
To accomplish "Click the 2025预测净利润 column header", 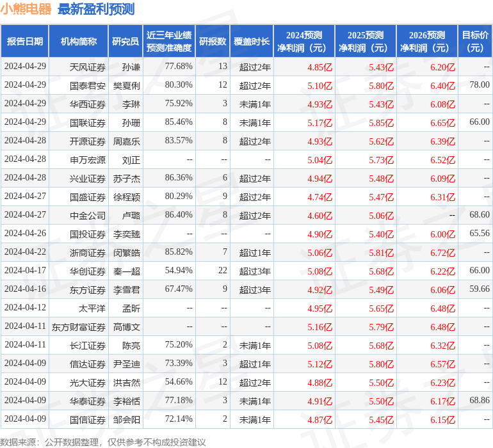I will tap(366, 42).
